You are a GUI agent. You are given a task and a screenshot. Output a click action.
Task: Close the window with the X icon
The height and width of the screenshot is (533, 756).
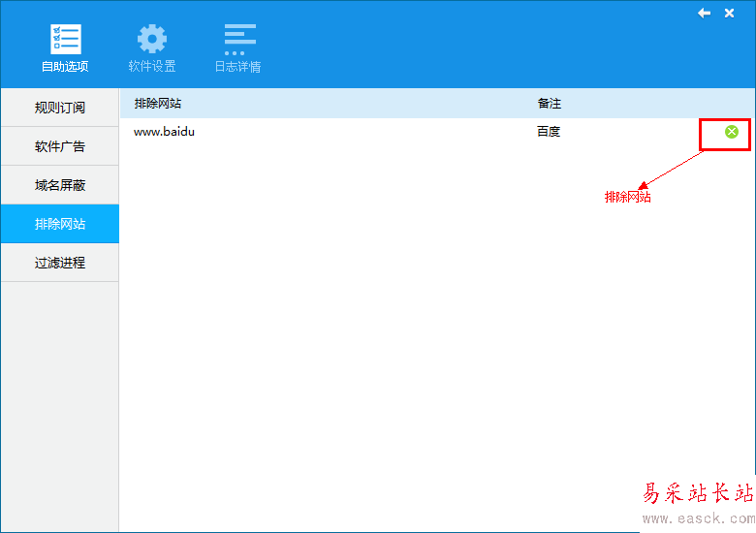tap(729, 13)
